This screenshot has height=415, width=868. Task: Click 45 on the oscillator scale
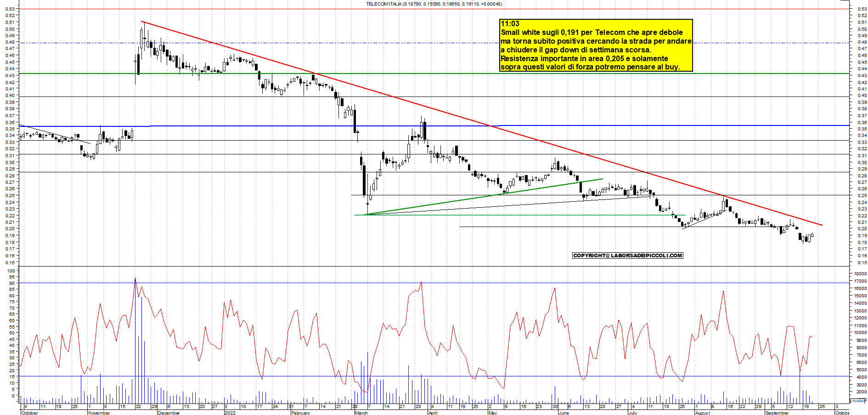click(x=12, y=339)
